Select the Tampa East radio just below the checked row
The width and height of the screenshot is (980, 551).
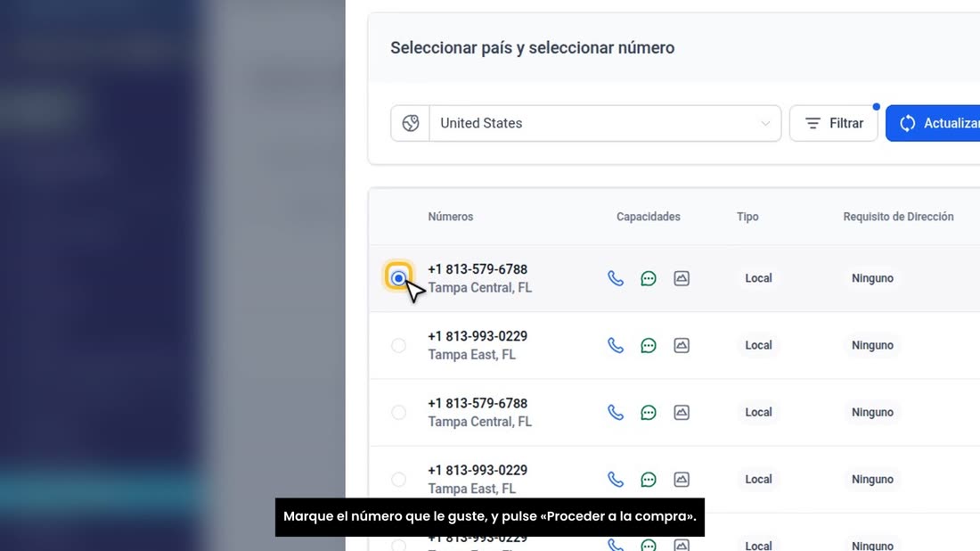398,345
